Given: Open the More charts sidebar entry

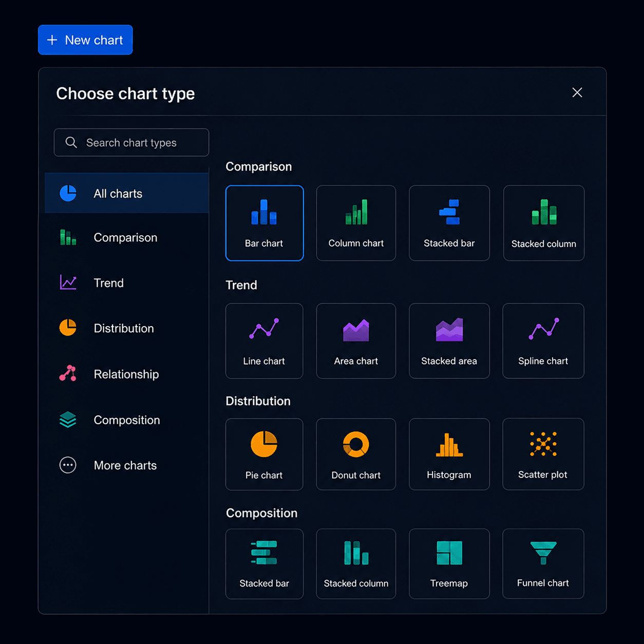Looking at the screenshot, I should pyautogui.click(x=127, y=465).
